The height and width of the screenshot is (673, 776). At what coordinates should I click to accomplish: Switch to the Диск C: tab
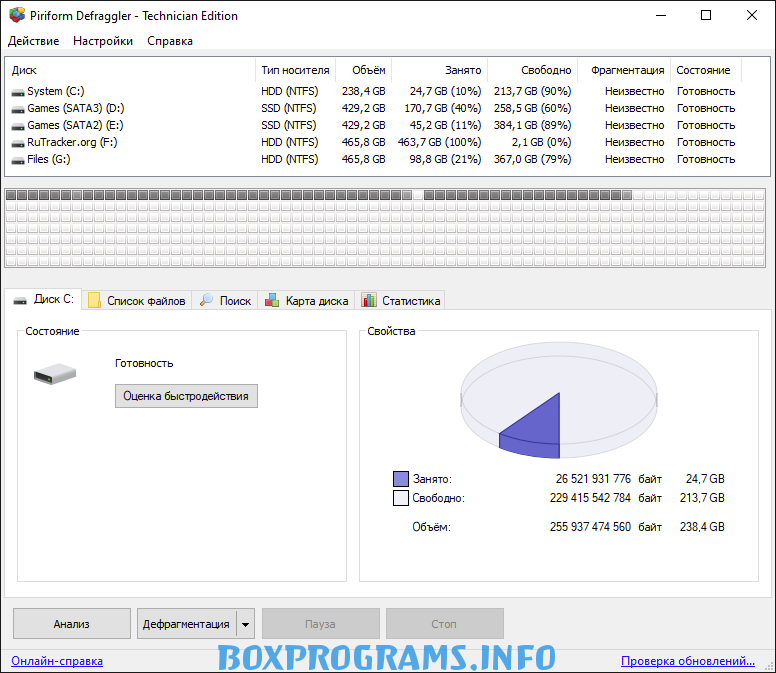pos(43,299)
